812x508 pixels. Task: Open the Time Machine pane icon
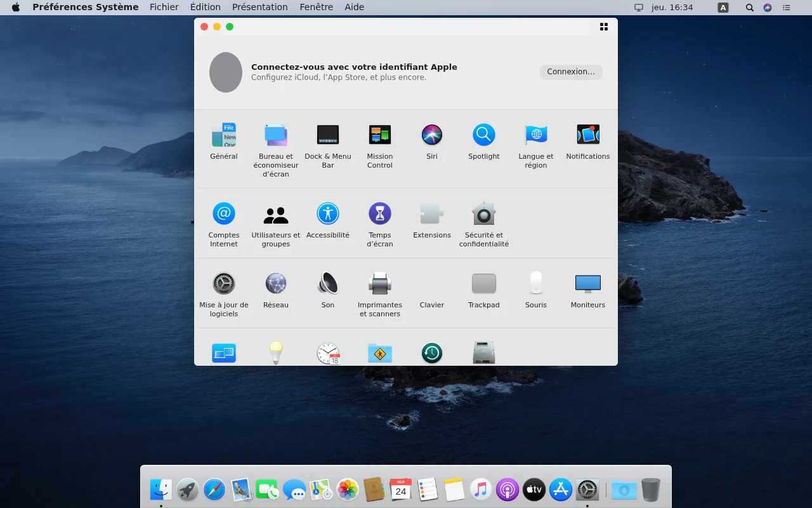click(432, 352)
